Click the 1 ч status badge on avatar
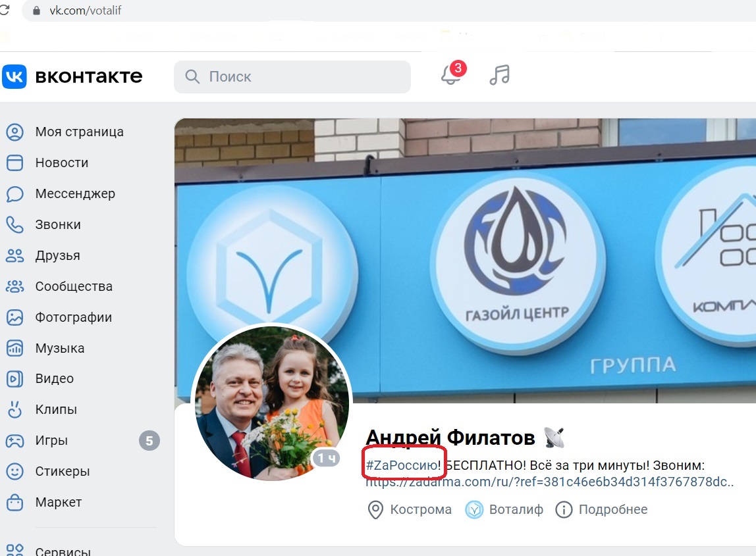Screen dimensions: 756x556 (x=327, y=458)
